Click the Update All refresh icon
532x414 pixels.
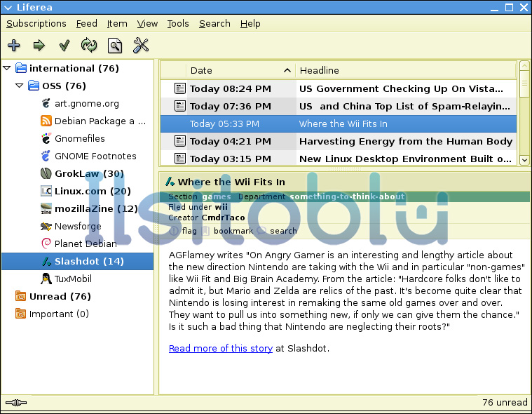pyautogui.click(x=89, y=45)
